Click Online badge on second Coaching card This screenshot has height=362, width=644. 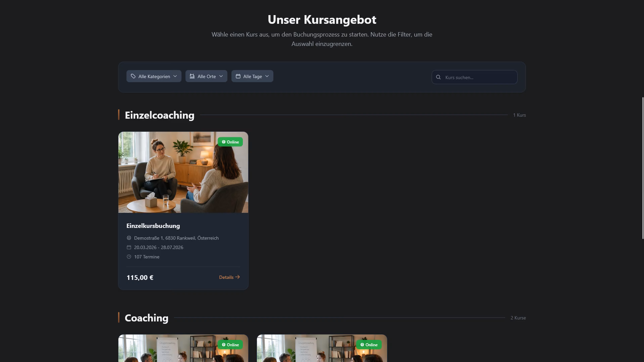[x=369, y=345]
